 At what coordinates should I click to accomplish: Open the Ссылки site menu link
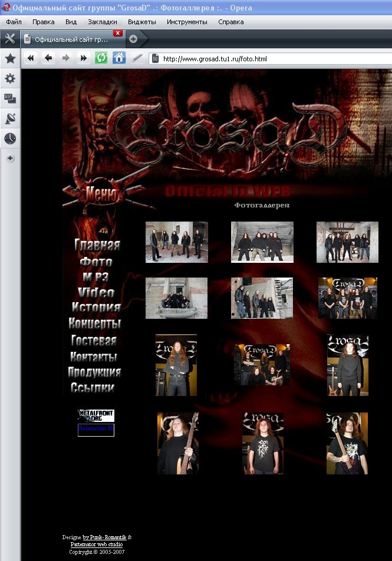tap(93, 388)
